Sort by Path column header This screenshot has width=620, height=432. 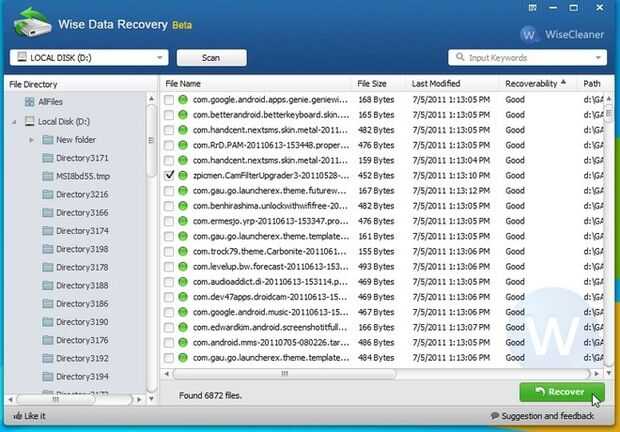[x=592, y=84]
